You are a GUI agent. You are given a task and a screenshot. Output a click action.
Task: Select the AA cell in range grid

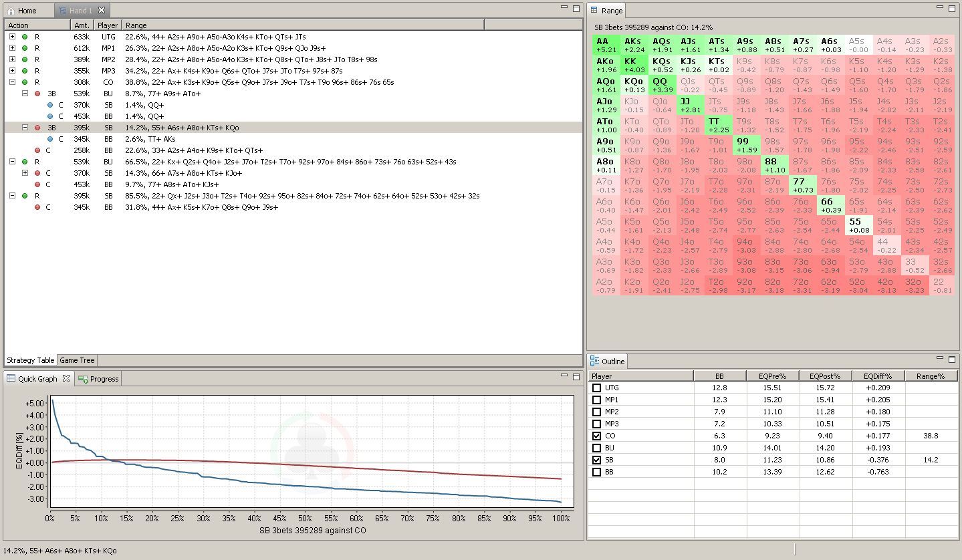click(606, 45)
